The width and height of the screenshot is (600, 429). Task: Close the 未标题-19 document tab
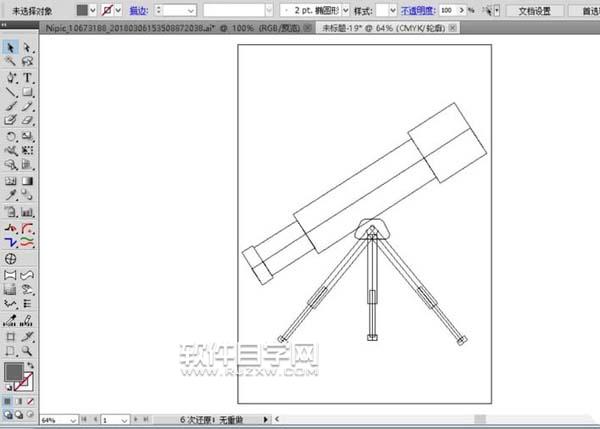click(x=453, y=28)
